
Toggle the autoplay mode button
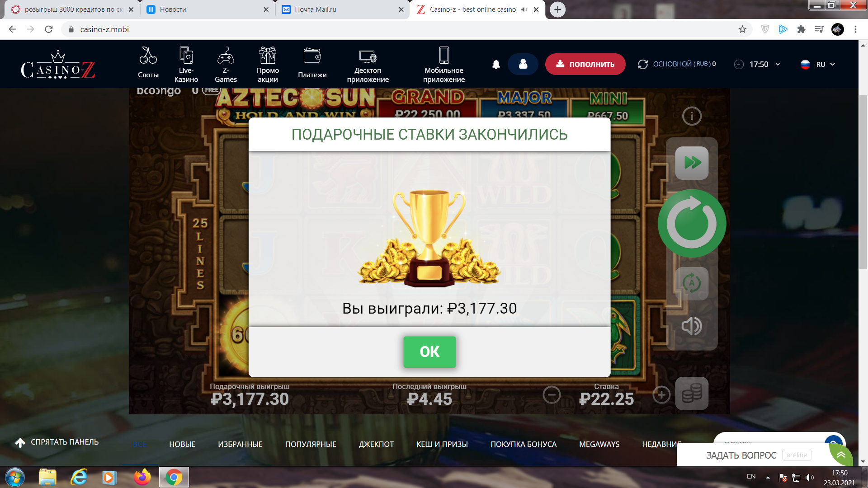click(692, 284)
